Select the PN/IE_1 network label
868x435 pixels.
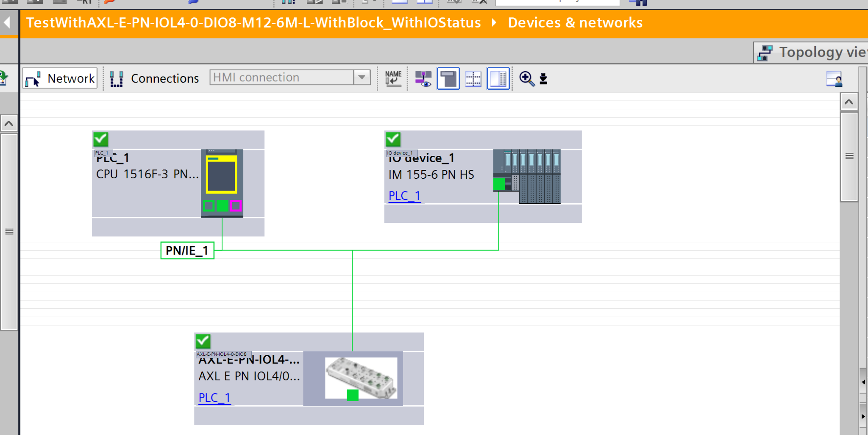click(187, 250)
